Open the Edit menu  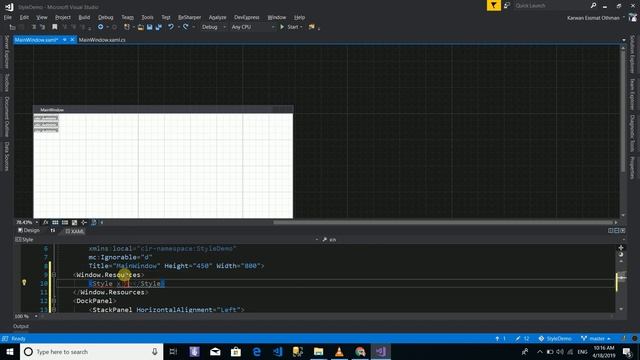click(24, 17)
